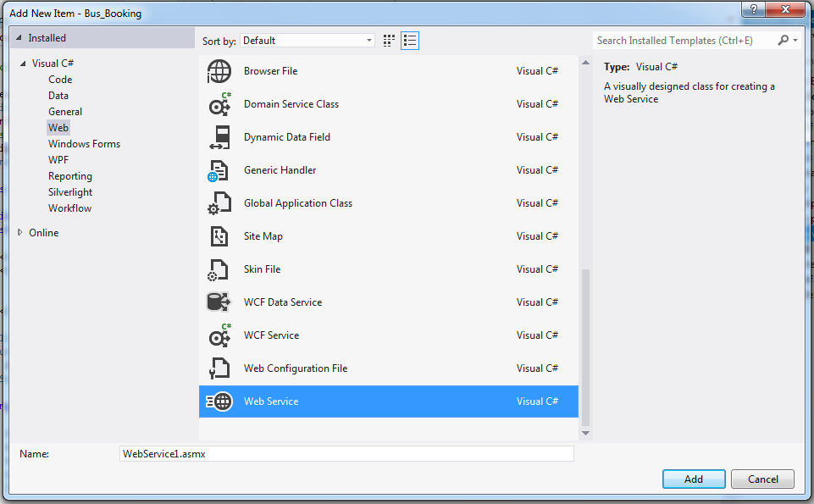
Task: Click the Web Configuration File icon
Action: pos(219,368)
